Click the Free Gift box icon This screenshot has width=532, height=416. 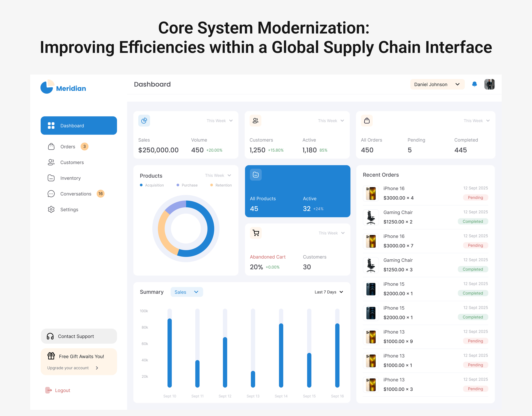pyautogui.click(x=51, y=356)
